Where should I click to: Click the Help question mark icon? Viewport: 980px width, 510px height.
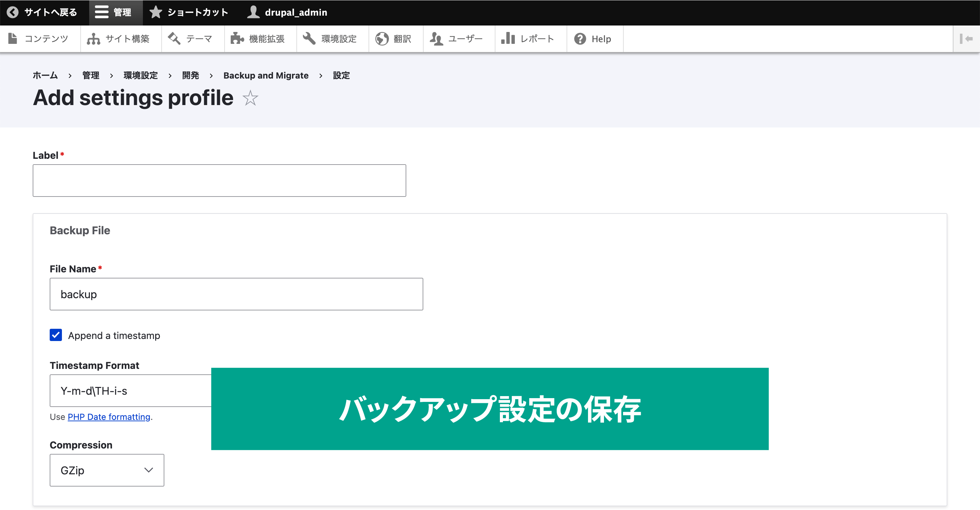tap(580, 38)
